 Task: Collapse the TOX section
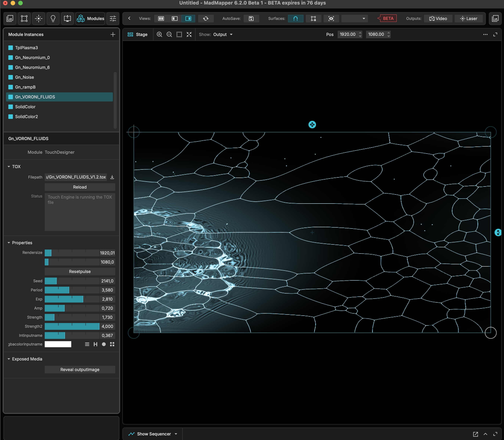click(9, 166)
